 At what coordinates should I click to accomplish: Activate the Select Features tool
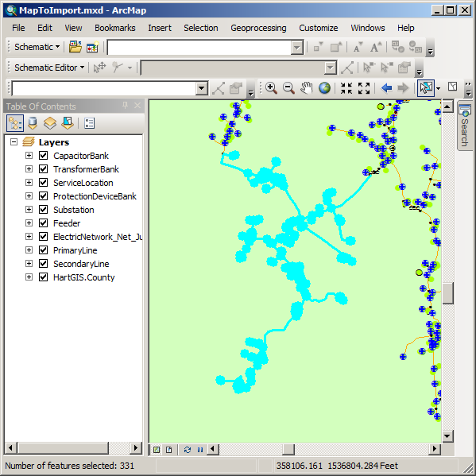[x=426, y=88]
